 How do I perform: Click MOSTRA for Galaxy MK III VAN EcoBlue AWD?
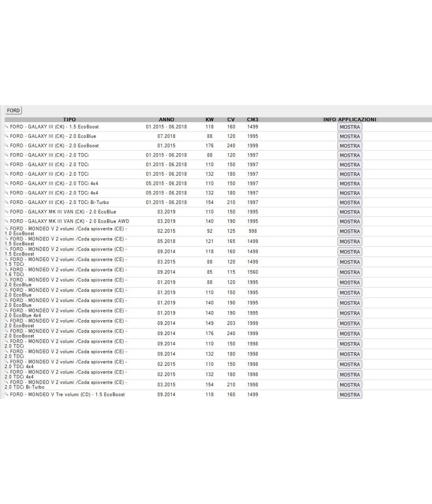pos(350,221)
